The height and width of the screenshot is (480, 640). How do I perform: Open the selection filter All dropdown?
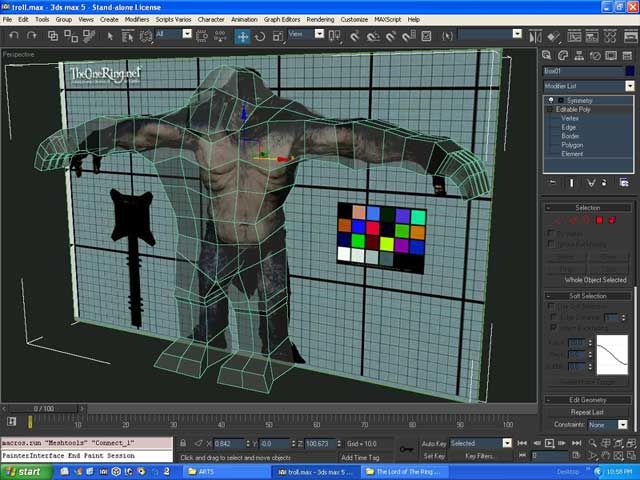[187, 34]
